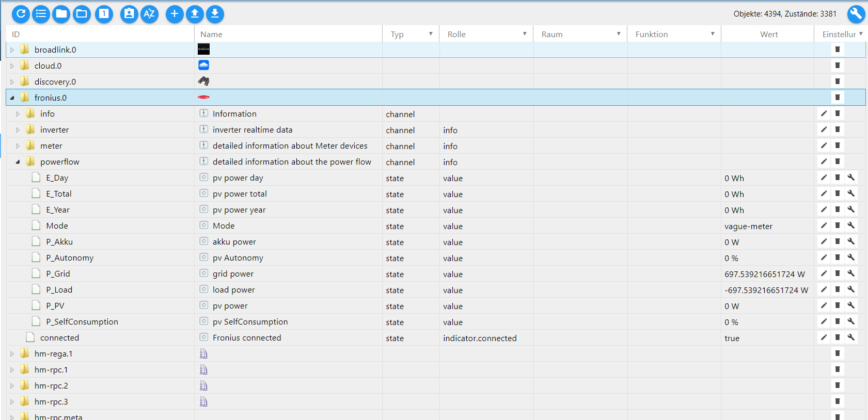Select the P_Load value -697.539216651724 W
Screen dimensions: 868x420
click(766, 290)
